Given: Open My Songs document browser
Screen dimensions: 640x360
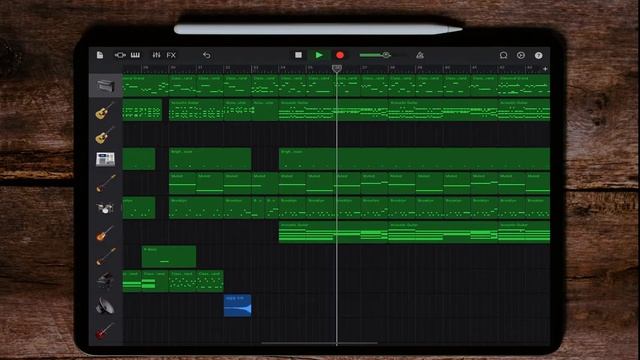Looking at the screenshot, I should pos(100,55).
